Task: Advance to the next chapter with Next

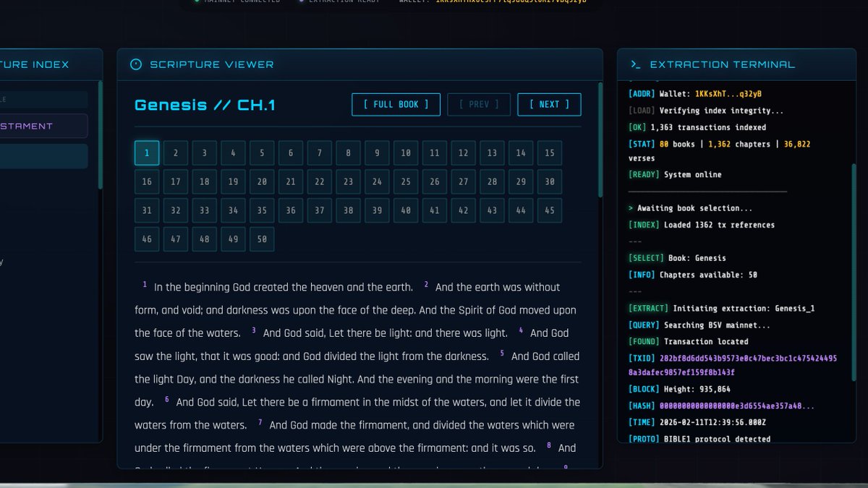Action: pyautogui.click(x=549, y=104)
